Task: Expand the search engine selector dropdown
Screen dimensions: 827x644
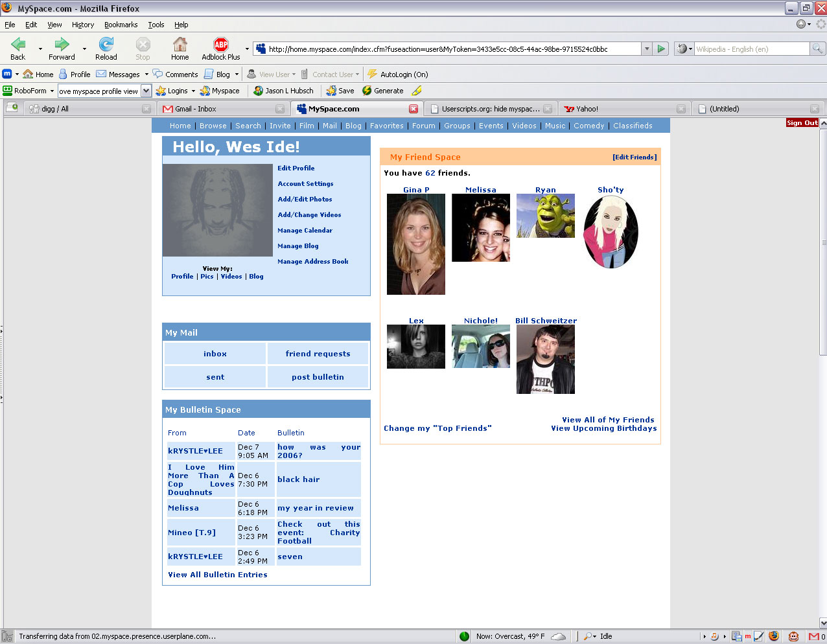Action: pos(684,49)
